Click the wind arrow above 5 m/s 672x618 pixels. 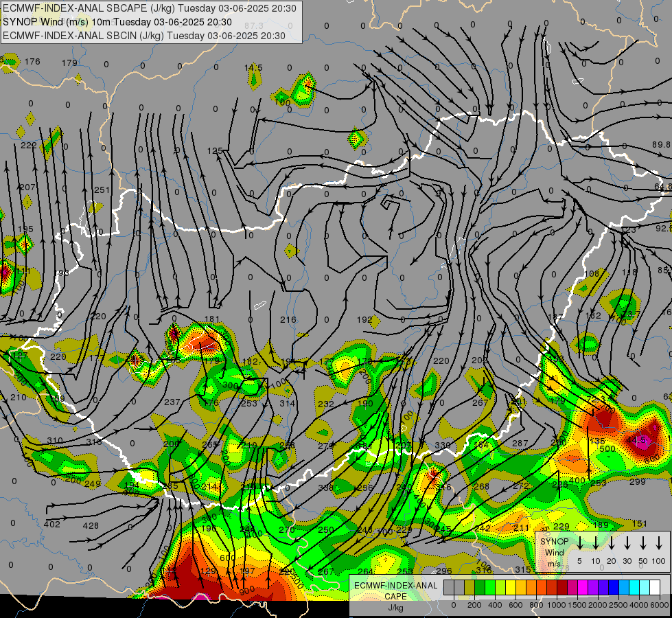(580, 543)
